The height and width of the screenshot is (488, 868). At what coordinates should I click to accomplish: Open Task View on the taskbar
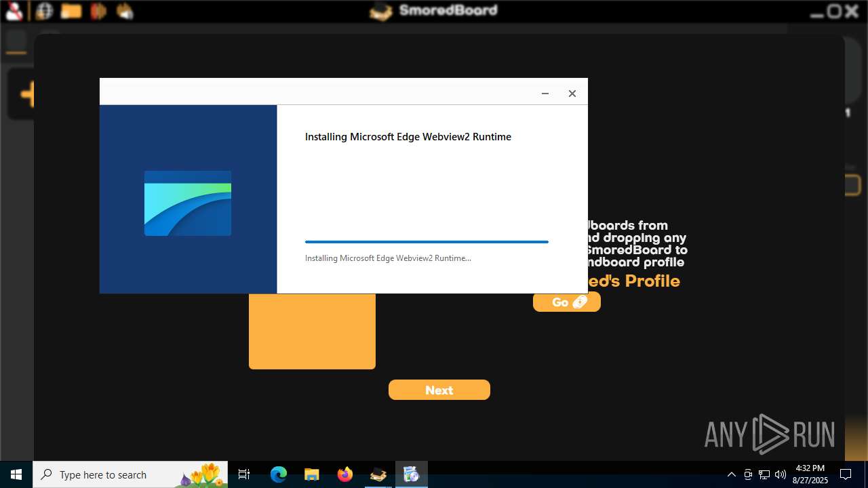tap(244, 474)
